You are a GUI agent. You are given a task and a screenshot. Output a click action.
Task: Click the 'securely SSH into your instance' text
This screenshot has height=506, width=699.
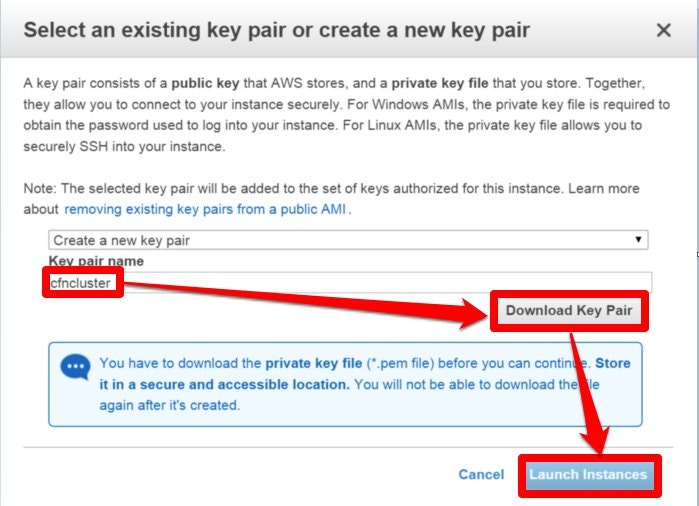tap(124, 147)
